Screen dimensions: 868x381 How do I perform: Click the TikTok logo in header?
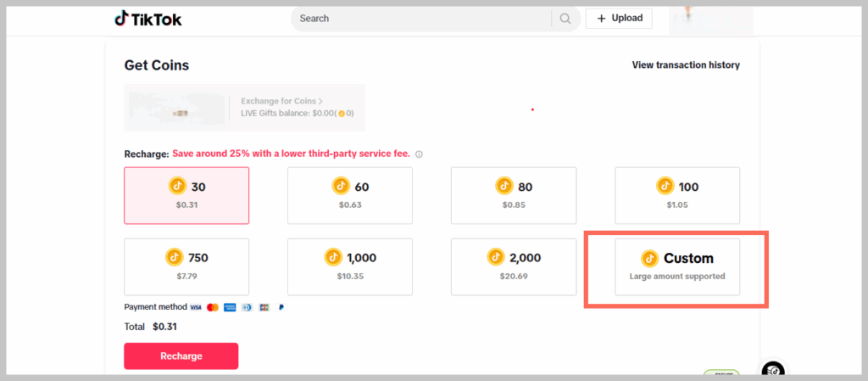(147, 19)
